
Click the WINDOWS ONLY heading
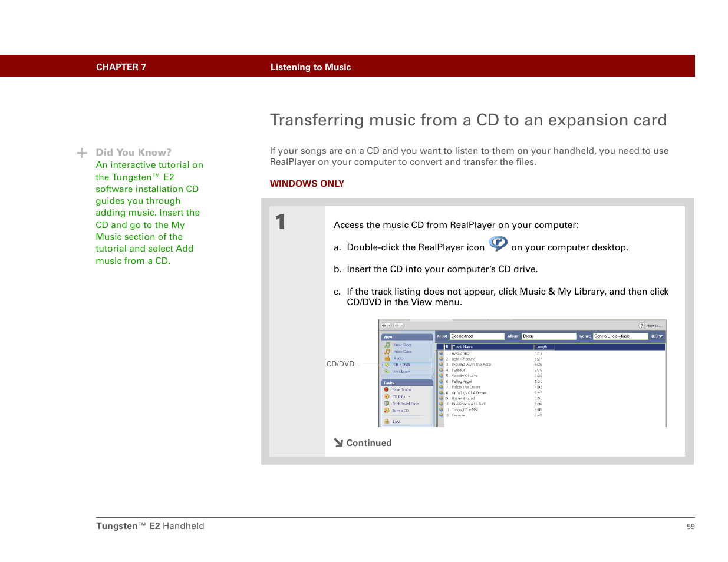pyautogui.click(x=307, y=184)
